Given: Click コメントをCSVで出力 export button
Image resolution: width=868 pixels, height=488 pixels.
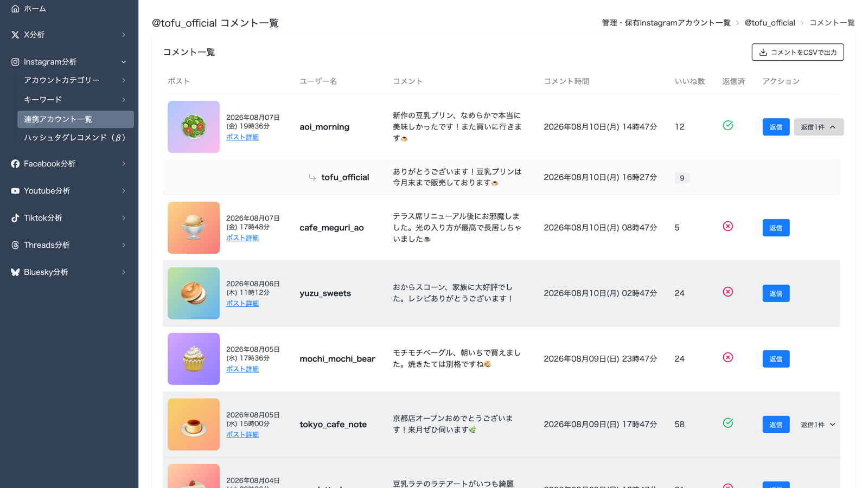Looking at the screenshot, I should [x=797, y=52].
